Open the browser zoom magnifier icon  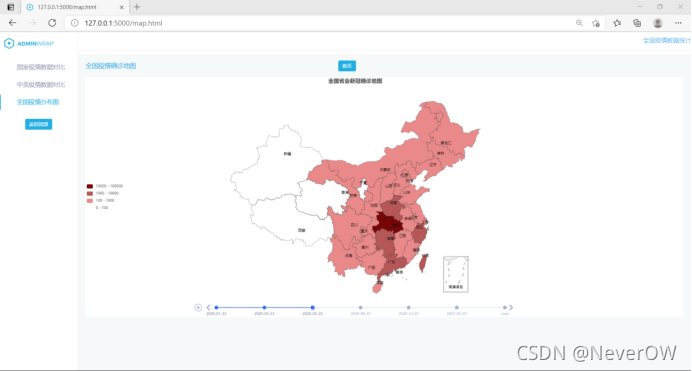coord(579,23)
